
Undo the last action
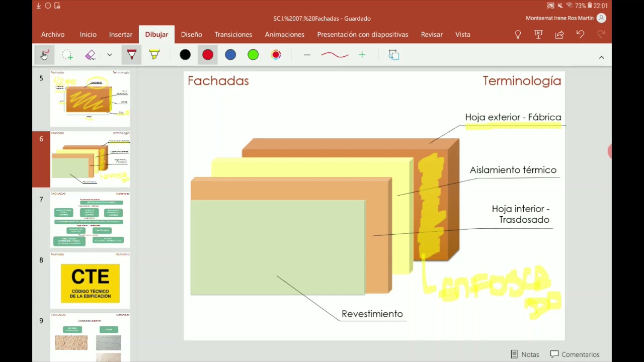tap(580, 34)
